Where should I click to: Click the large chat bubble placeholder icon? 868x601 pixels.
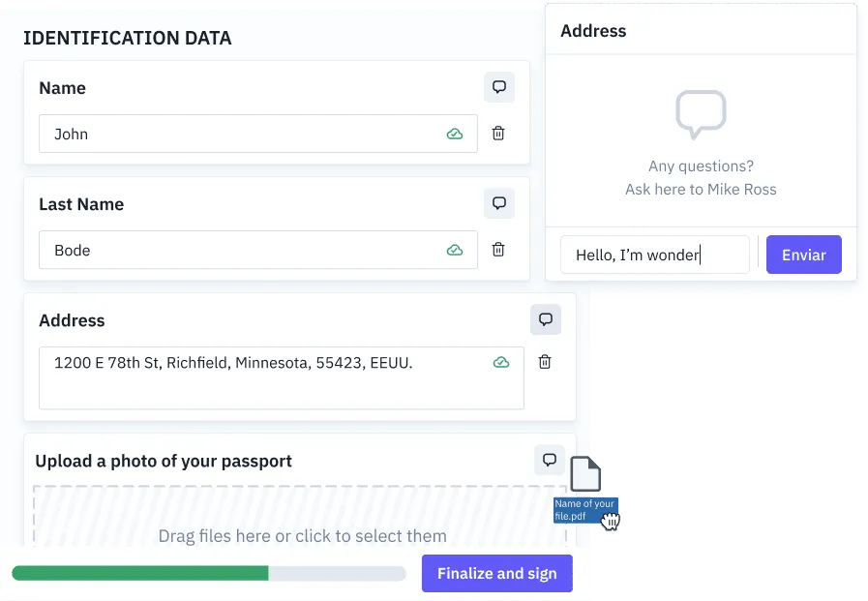click(701, 114)
